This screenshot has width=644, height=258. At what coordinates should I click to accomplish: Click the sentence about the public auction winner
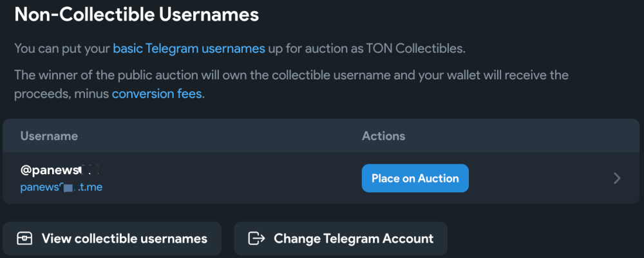point(291,84)
